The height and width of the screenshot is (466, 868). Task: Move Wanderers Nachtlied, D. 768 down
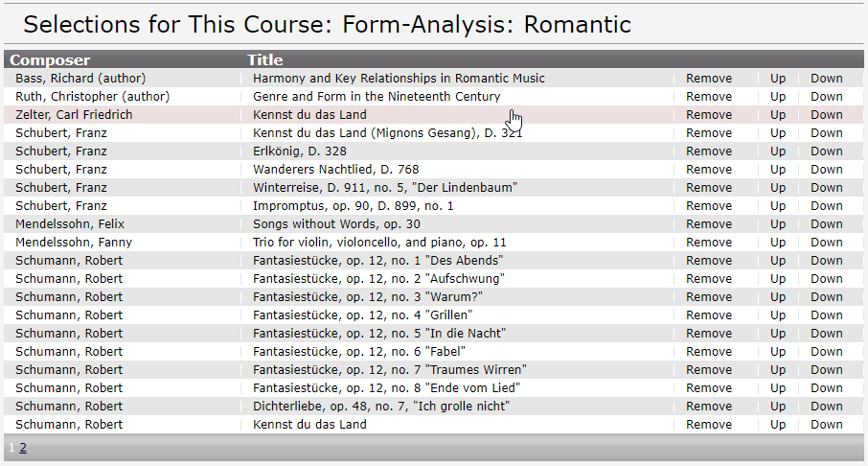(827, 170)
